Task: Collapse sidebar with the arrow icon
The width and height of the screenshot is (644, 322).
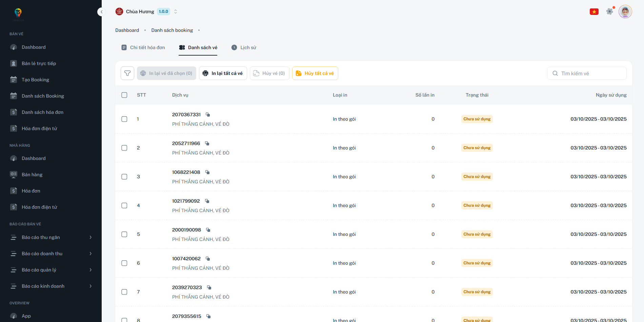Action: click(x=101, y=12)
